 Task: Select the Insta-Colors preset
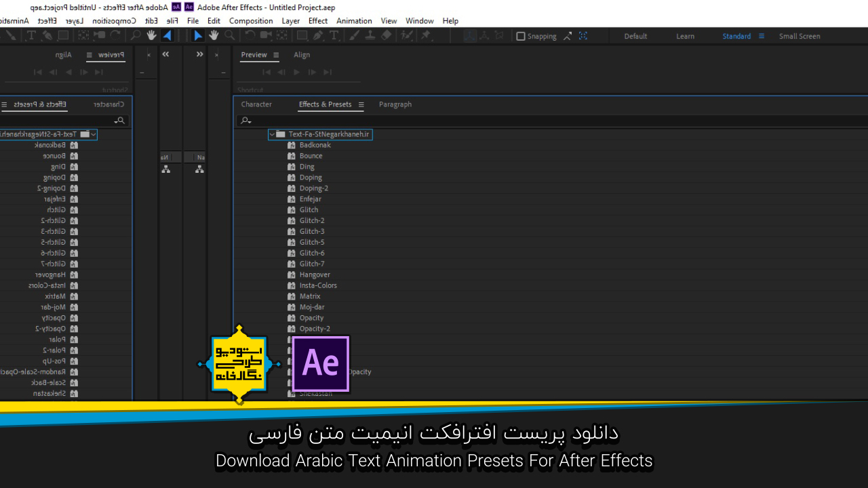tap(318, 285)
